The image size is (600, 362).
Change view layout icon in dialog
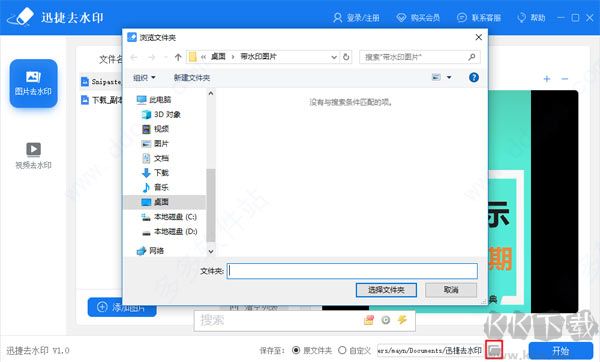[x=436, y=77]
